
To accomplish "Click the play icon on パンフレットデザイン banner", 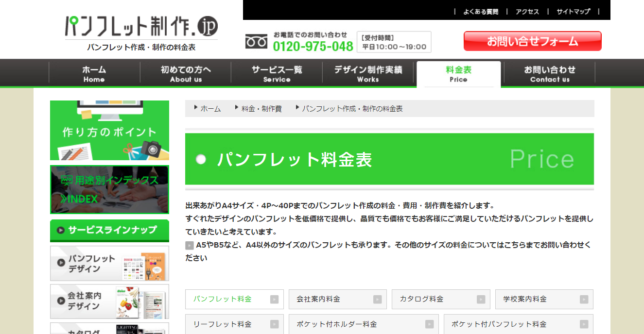I will pos(61,263).
